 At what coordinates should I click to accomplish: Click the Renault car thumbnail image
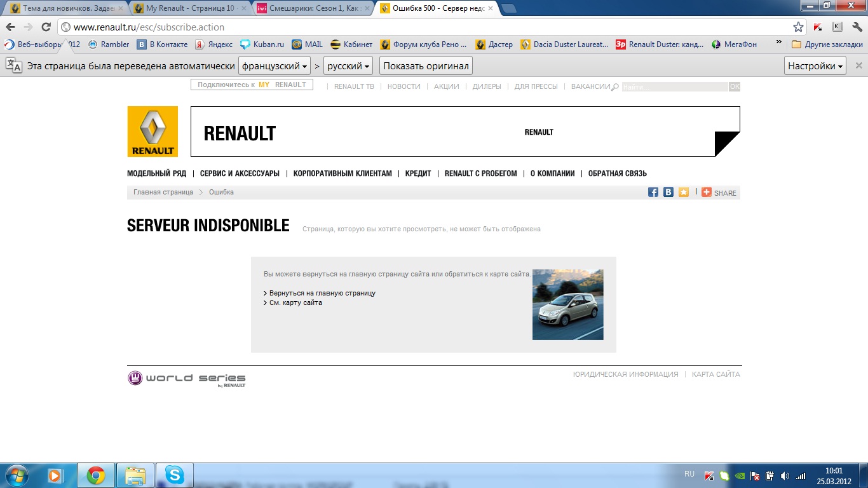coord(568,304)
